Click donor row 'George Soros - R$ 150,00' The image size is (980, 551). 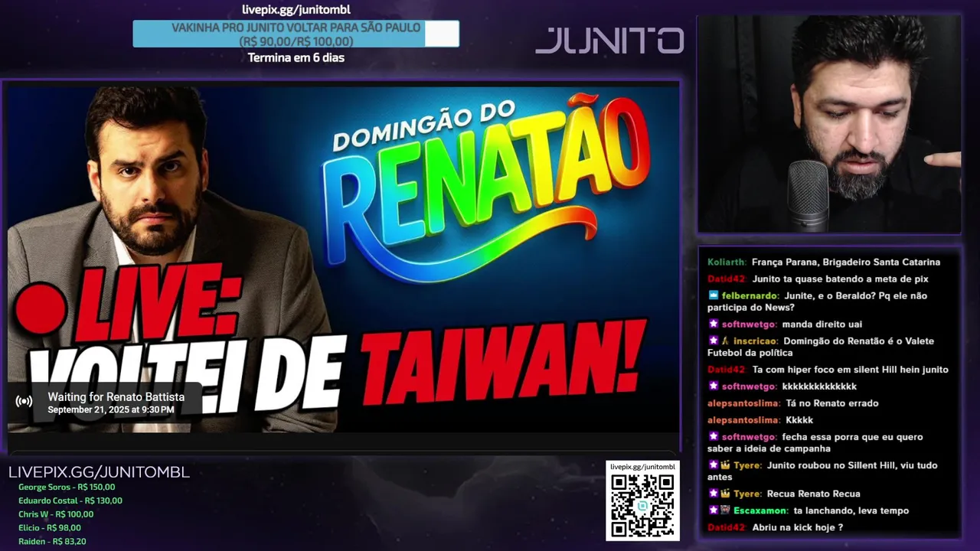(x=67, y=487)
